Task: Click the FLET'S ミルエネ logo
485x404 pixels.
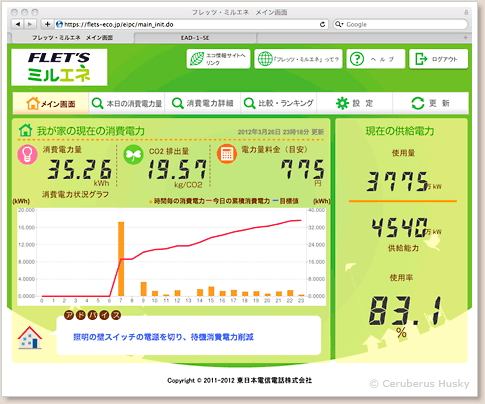Action: point(59,67)
